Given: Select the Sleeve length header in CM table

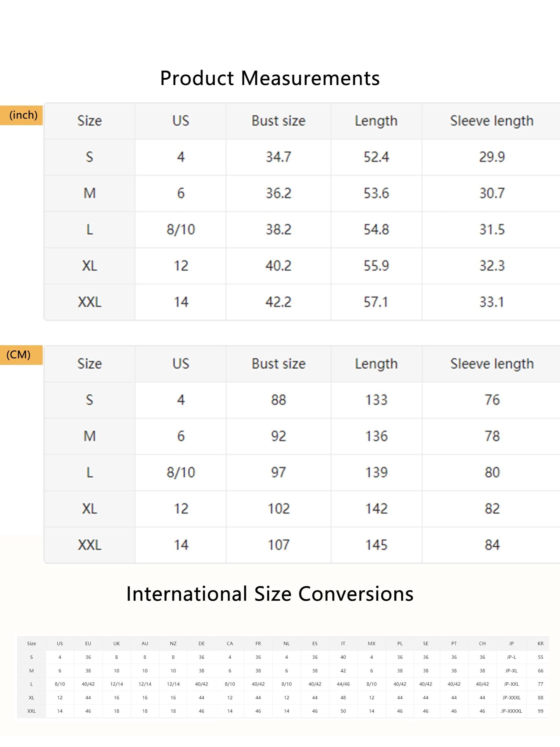Looking at the screenshot, I should [492, 364].
